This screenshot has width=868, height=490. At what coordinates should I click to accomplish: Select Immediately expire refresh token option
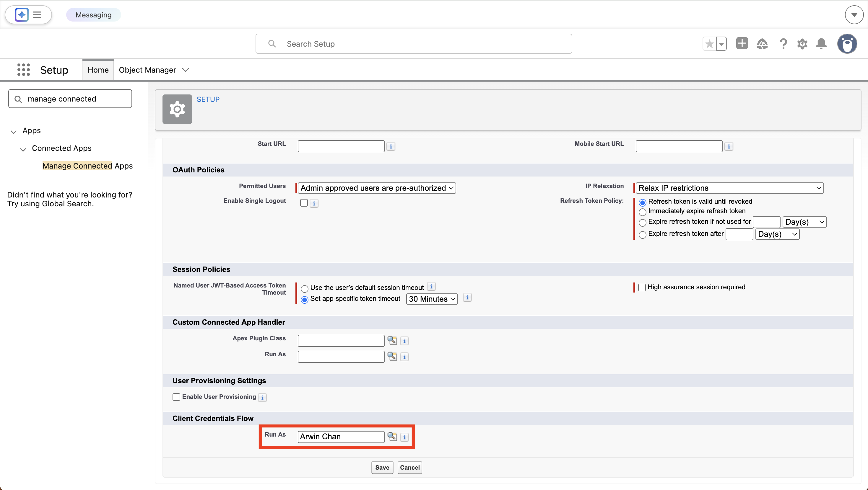coord(643,212)
